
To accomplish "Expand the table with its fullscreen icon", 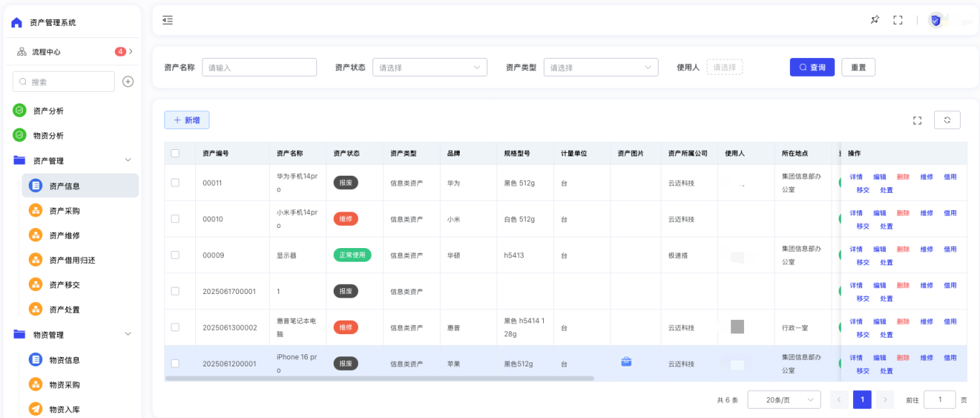I will pyautogui.click(x=917, y=120).
